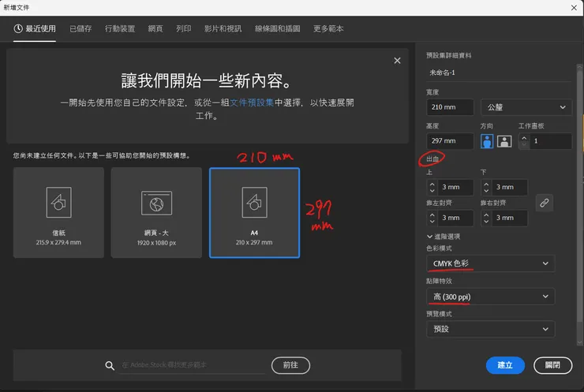Click the top bleed 3 mm field
The height and width of the screenshot is (392, 584).
click(455, 187)
